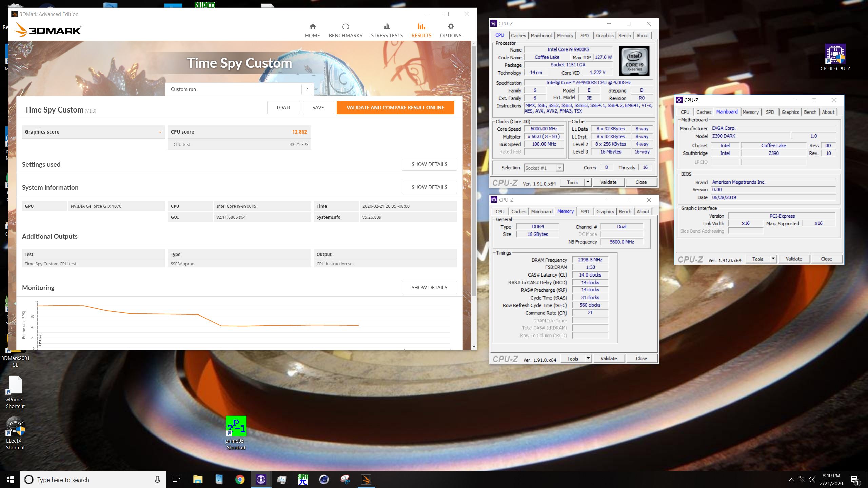Open File Explorer from the taskbar

pos(198,480)
